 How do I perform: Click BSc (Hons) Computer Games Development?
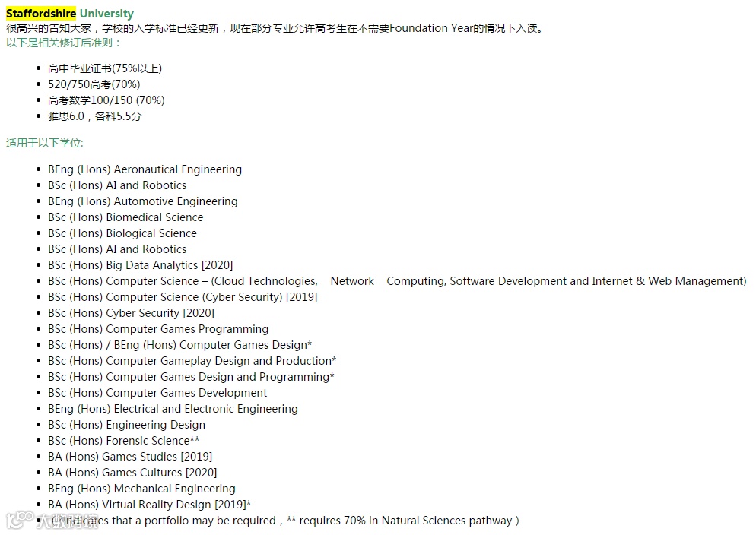[157, 392]
